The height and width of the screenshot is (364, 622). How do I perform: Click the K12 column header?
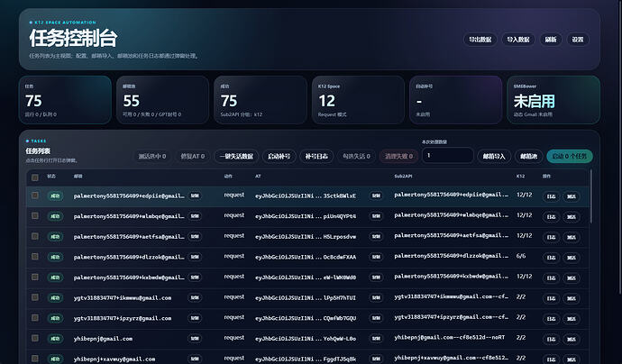click(520, 176)
